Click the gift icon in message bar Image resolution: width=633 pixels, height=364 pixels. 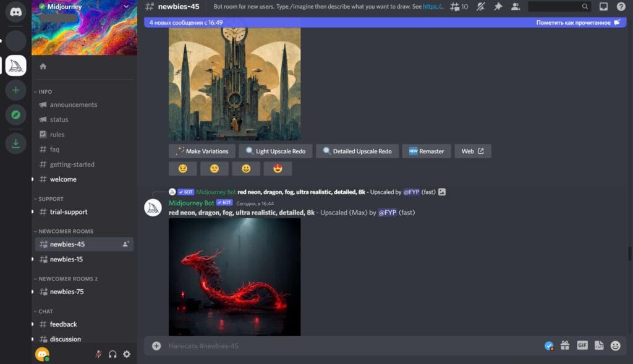(565, 345)
